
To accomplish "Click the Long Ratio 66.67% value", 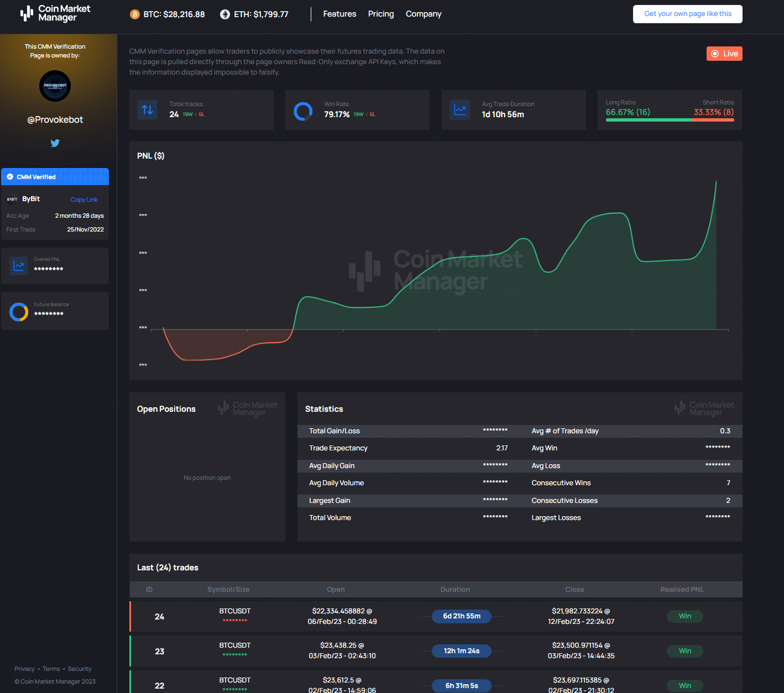I will coord(628,112).
